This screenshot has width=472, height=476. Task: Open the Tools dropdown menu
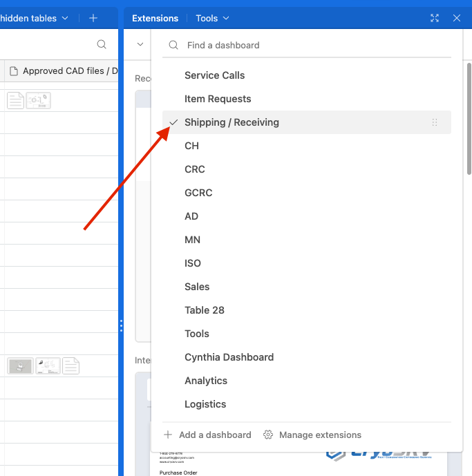212,18
